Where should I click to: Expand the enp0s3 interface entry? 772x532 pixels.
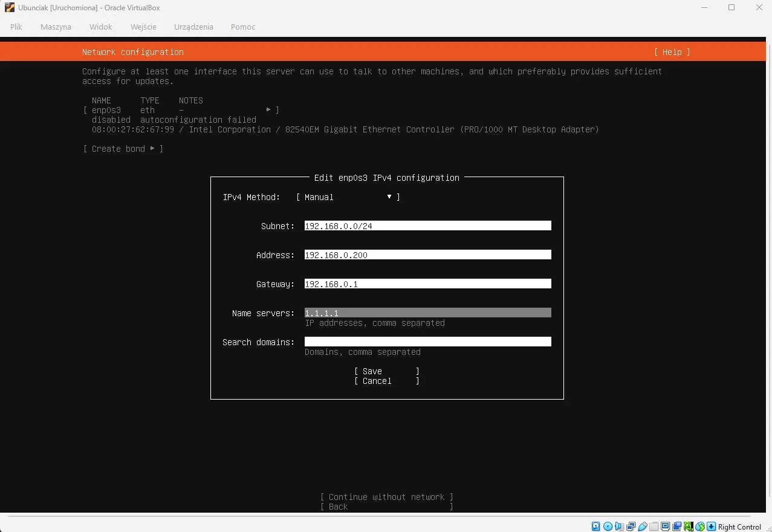[181, 110]
